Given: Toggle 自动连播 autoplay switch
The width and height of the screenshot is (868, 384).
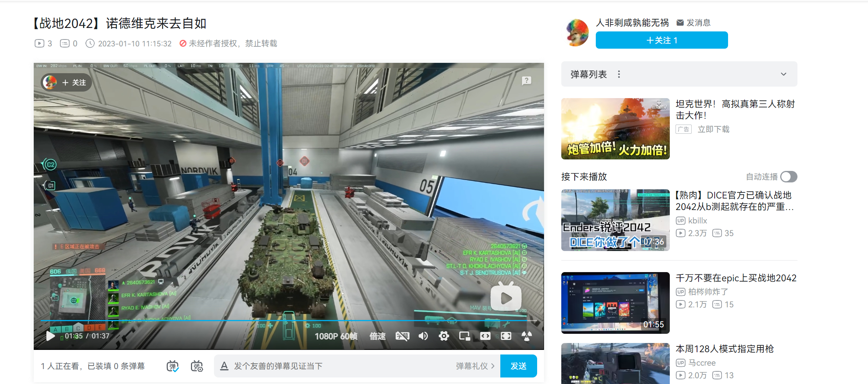Looking at the screenshot, I should (x=789, y=177).
